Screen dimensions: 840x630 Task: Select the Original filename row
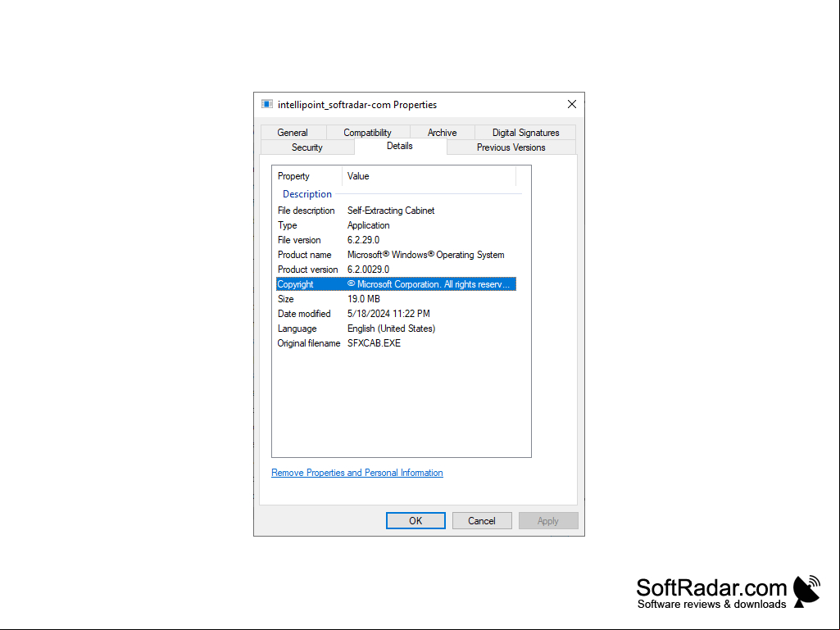pos(396,343)
